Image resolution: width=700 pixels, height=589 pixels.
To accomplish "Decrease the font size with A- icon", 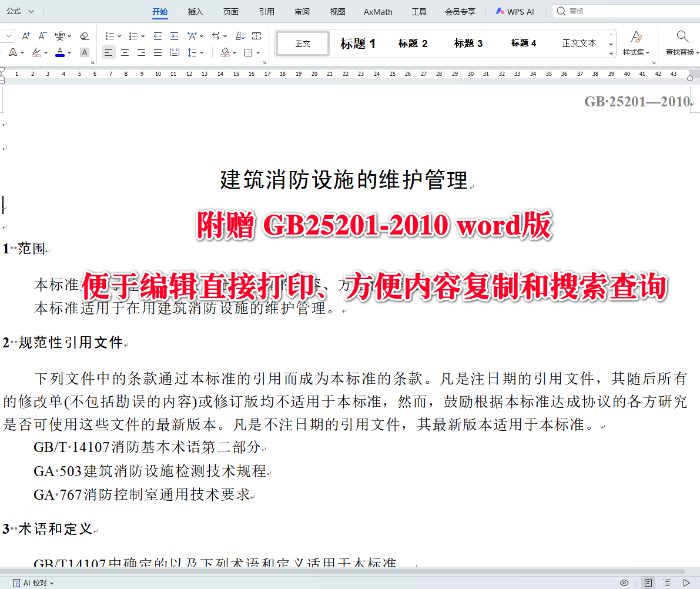I will 42,36.
